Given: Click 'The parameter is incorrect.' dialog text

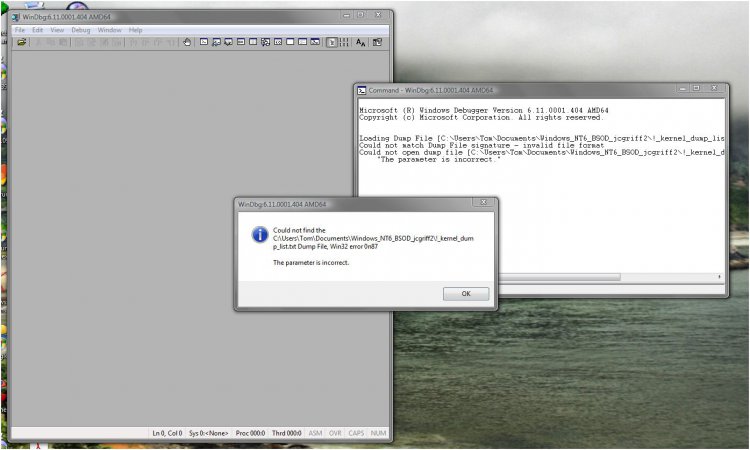Looking at the screenshot, I should (x=311, y=263).
